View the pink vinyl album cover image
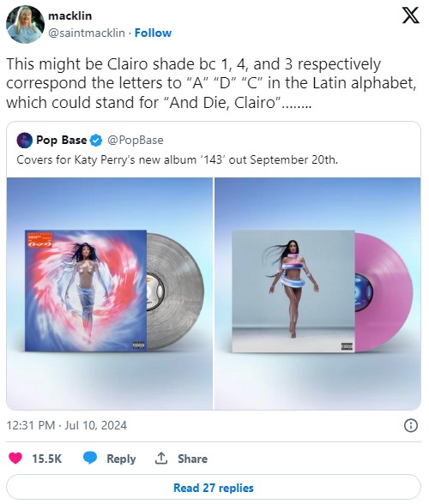 [x=317, y=294]
